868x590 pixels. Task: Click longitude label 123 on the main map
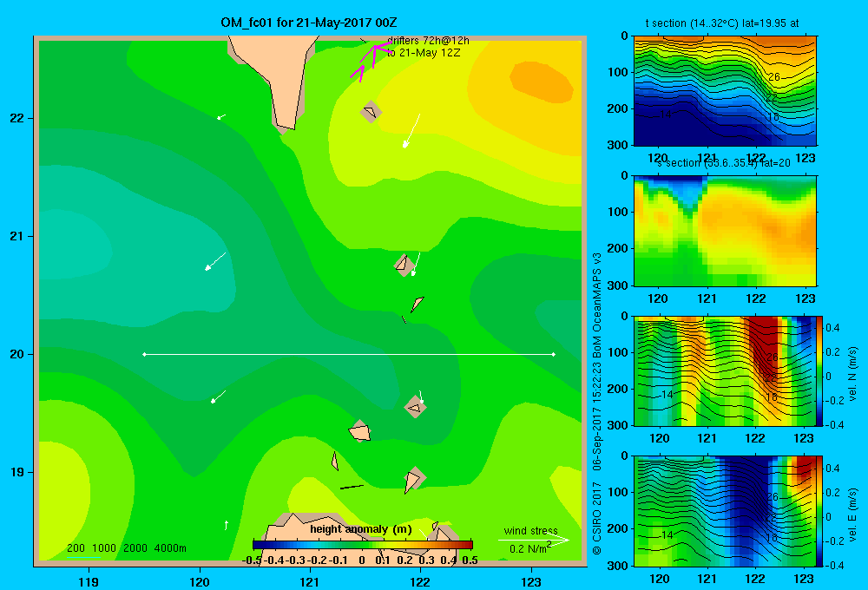pos(531,581)
